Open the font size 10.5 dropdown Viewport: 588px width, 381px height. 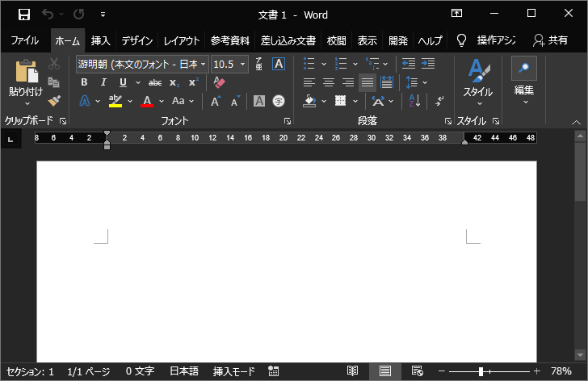click(x=242, y=64)
